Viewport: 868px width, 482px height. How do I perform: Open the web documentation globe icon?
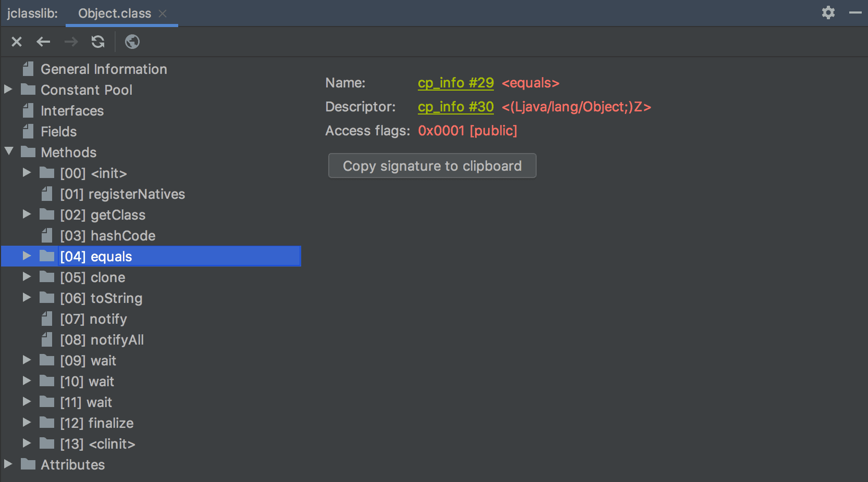tap(132, 42)
